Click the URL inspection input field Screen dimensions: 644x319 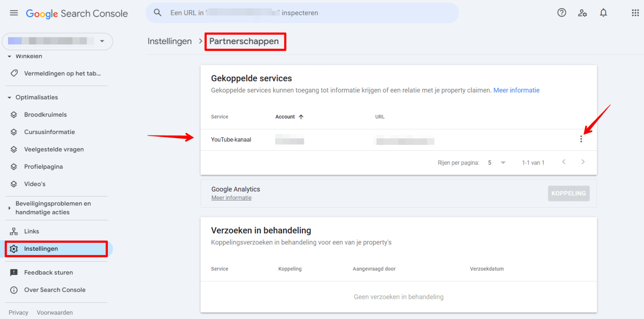[293, 13]
